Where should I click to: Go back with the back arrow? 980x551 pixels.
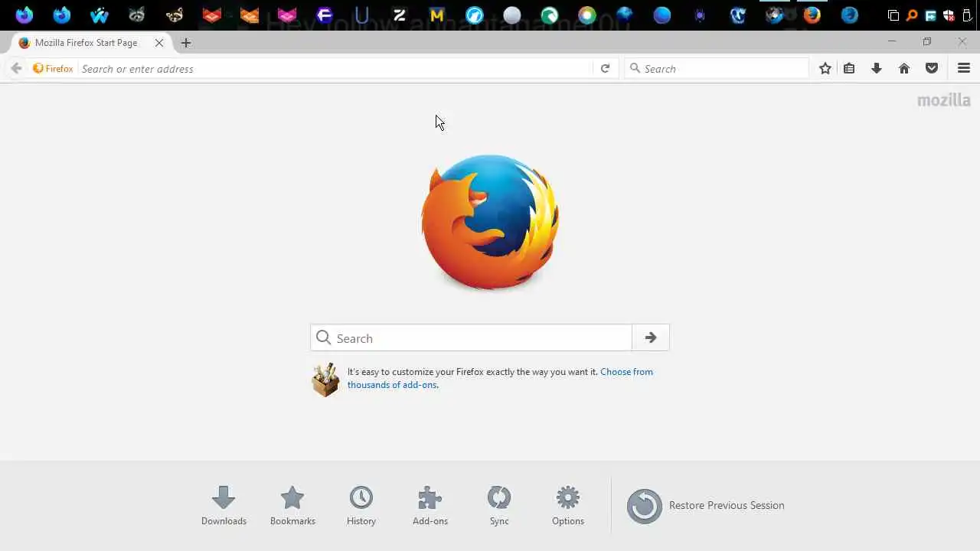[x=16, y=68]
